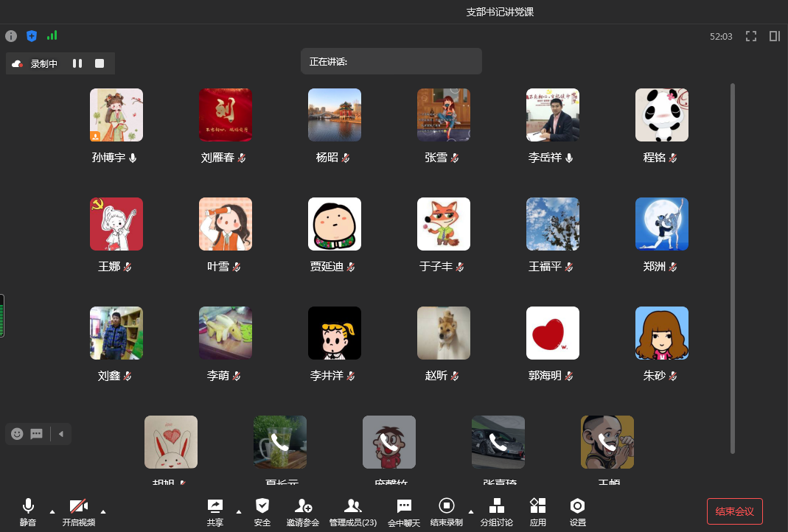Enter full screen mode
Image resolution: width=788 pixels, height=532 pixels.
[x=751, y=36]
